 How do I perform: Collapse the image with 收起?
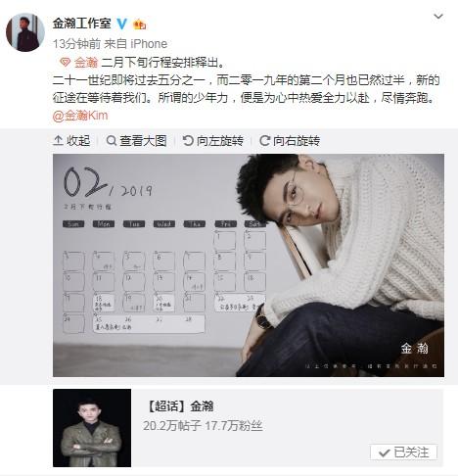[x=71, y=141]
